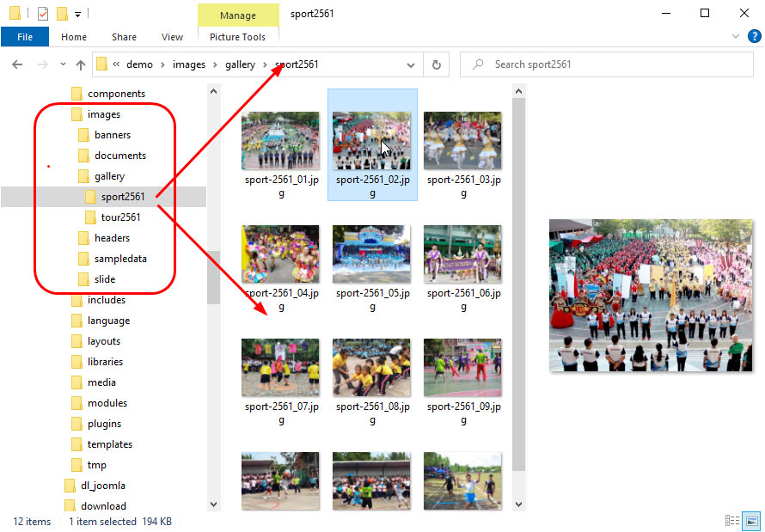Select the tour2561 folder in the tree
This screenshot has width=765, height=532.
[120, 217]
